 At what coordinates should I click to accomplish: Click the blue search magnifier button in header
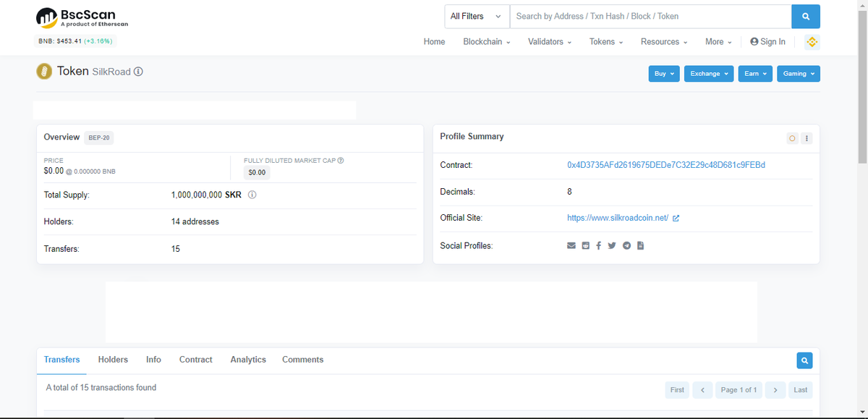[806, 16]
